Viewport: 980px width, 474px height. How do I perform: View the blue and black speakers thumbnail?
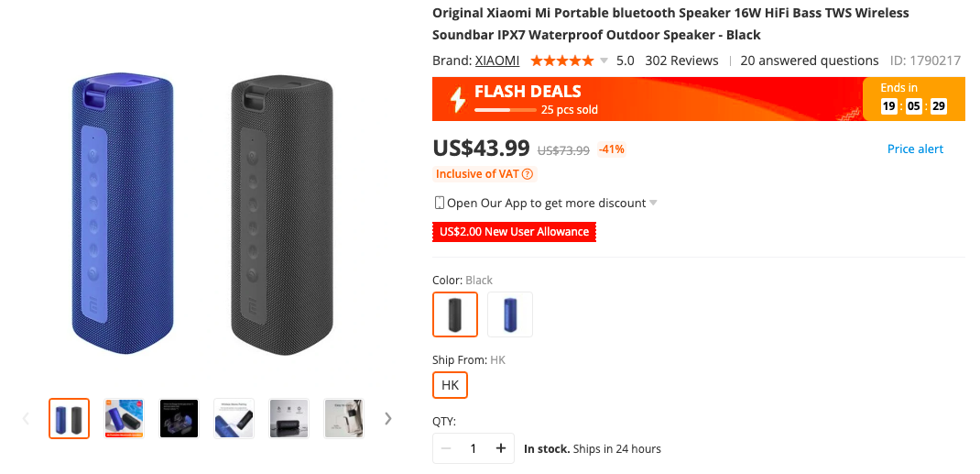click(x=70, y=419)
